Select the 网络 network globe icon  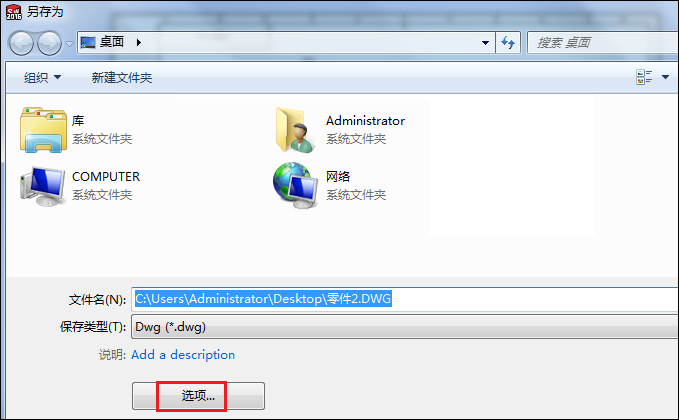[x=296, y=185]
